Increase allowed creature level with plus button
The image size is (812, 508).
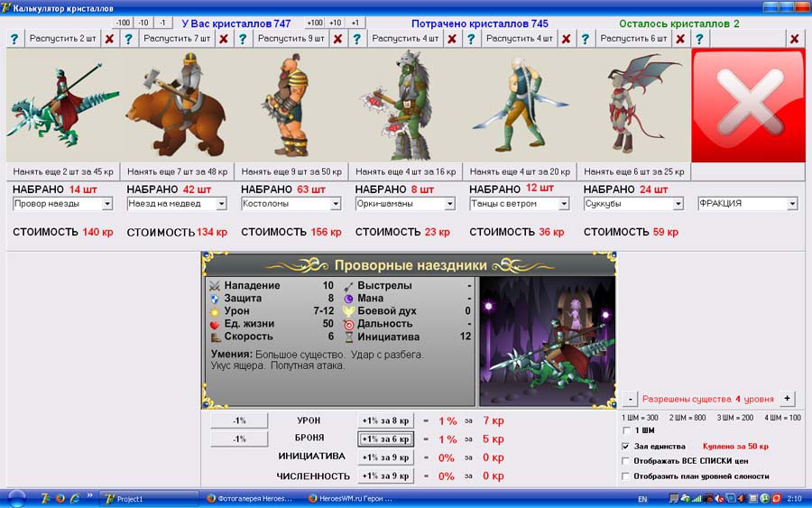pyautogui.click(x=787, y=399)
